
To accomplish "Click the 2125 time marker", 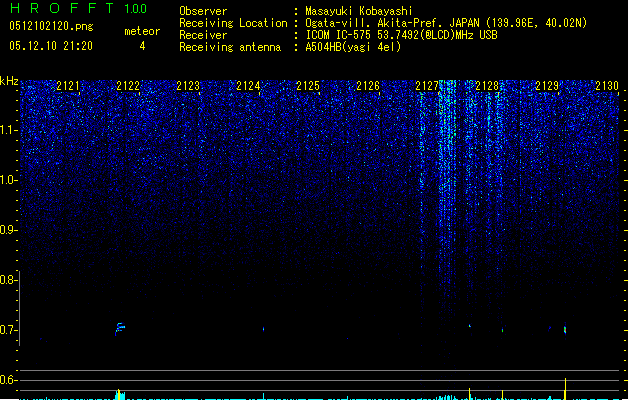I will (308, 85).
